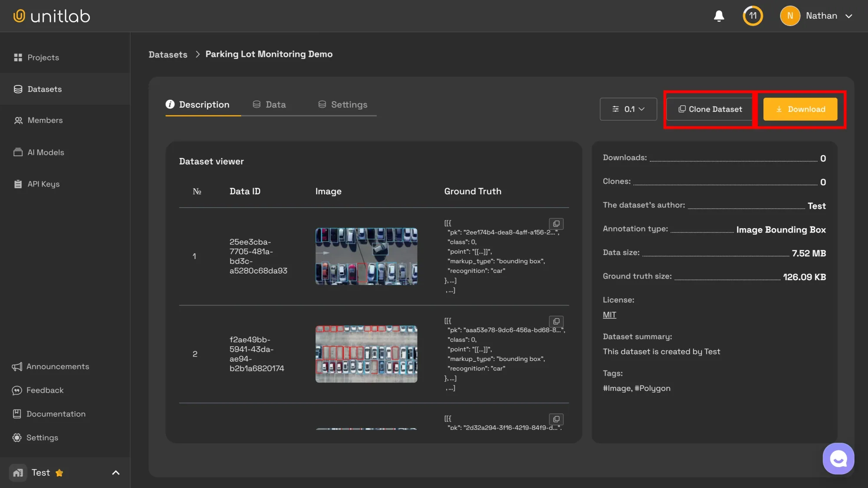Image resolution: width=868 pixels, height=488 pixels.
Task: Collapse the Test workspace chevron
Action: (x=115, y=472)
